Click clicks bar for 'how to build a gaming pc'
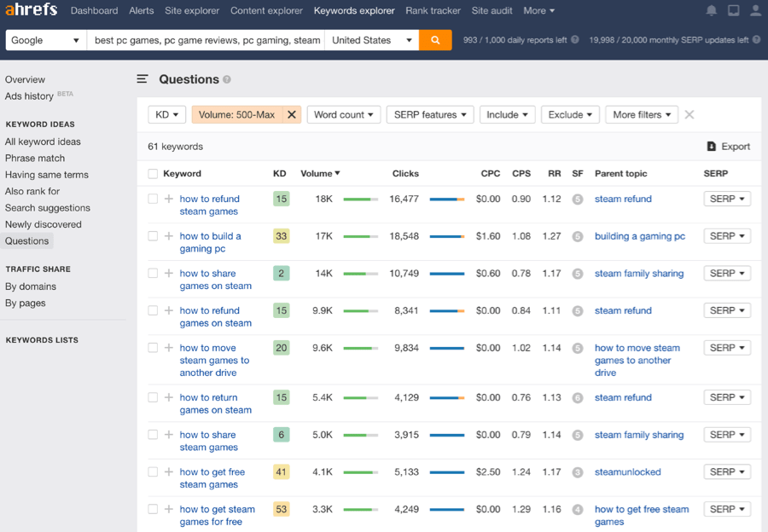768x532 pixels. [x=446, y=236]
